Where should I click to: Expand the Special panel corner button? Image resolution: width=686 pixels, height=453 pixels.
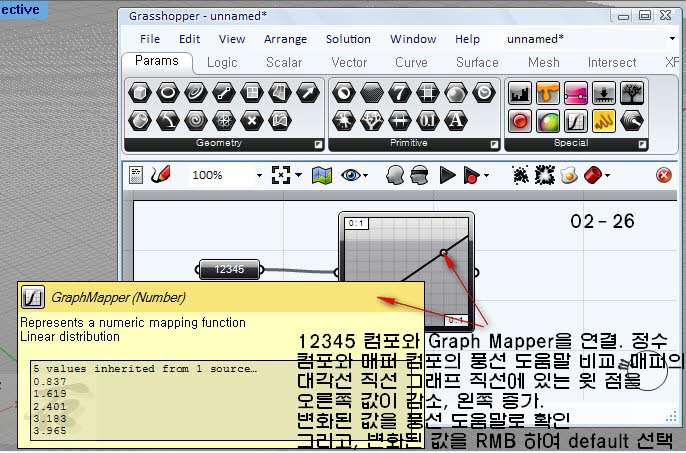click(642, 144)
